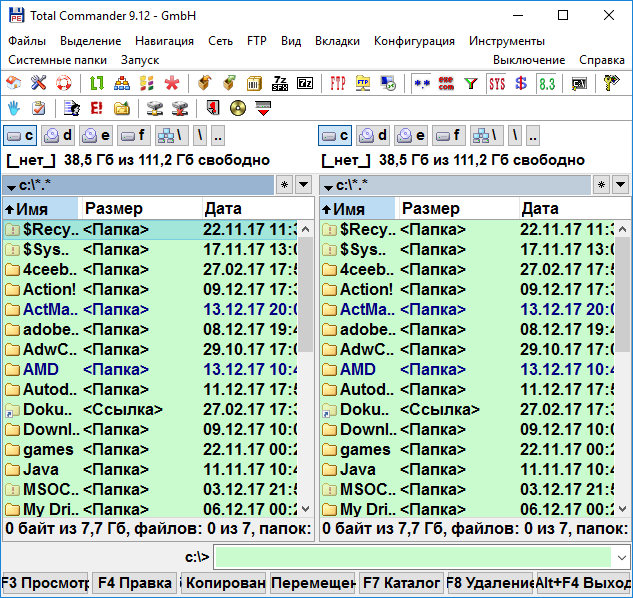
Task: Click the green refresh arrows toolbar icon
Action: coord(97,83)
